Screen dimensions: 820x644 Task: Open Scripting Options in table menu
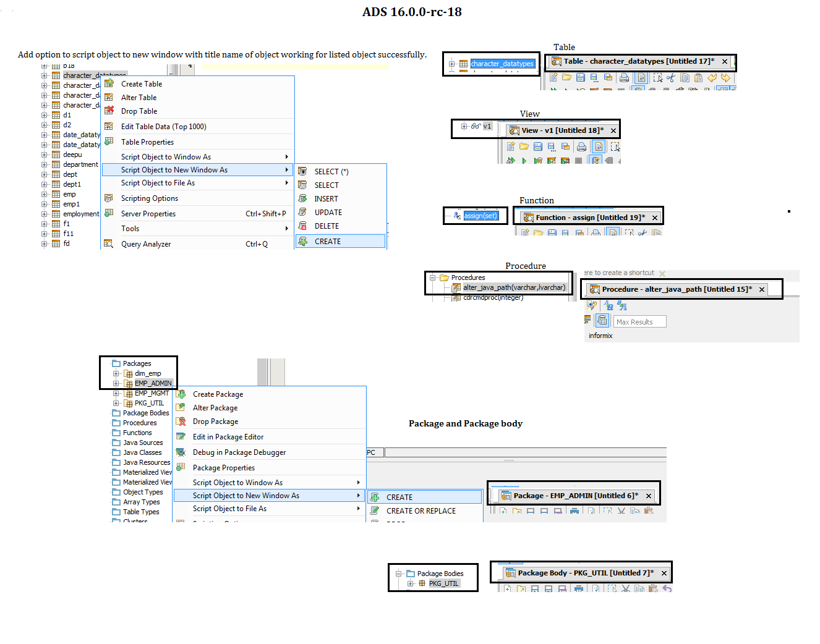pyautogui.click(x=197, y=198)
